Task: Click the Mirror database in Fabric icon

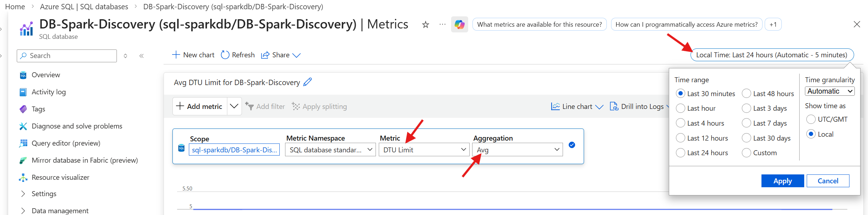Action: point(23,161)
